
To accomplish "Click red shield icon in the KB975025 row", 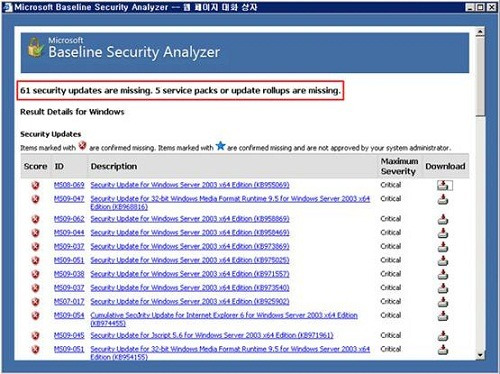I will [x=35, y=260].
